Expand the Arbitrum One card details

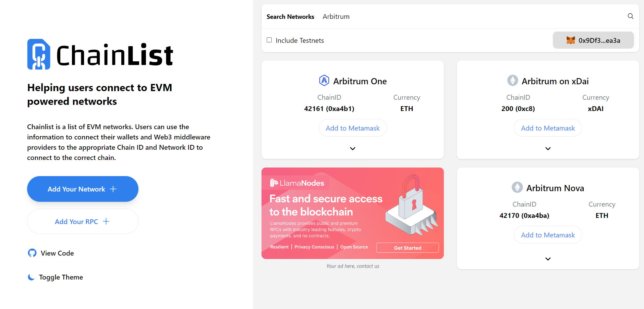tap(352, 149)
